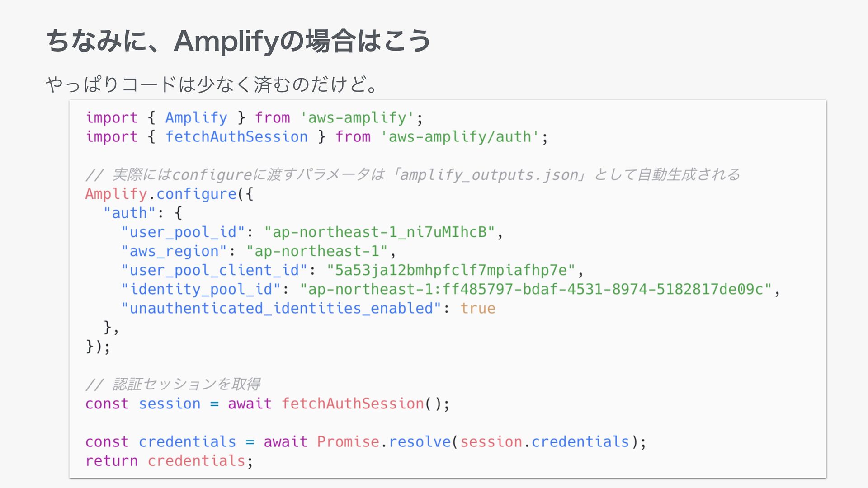The width and height of the screenshot is (868, 488).
Task: Click the return credentials statement
Action: pos(169,461)
